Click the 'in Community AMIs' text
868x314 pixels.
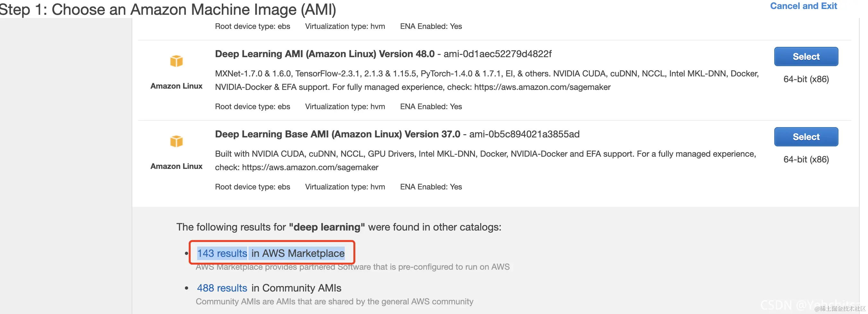click(296, 288)
